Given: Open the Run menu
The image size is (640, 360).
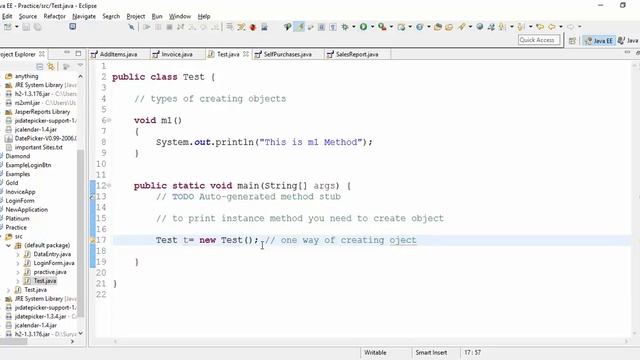Looking at the screenshot, I should 157,16.
